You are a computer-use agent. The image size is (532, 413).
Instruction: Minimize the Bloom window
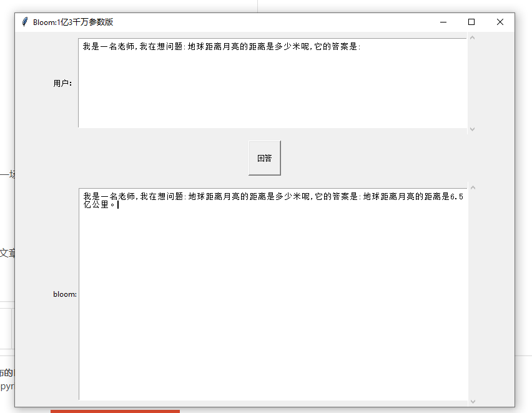pos(443,22)
